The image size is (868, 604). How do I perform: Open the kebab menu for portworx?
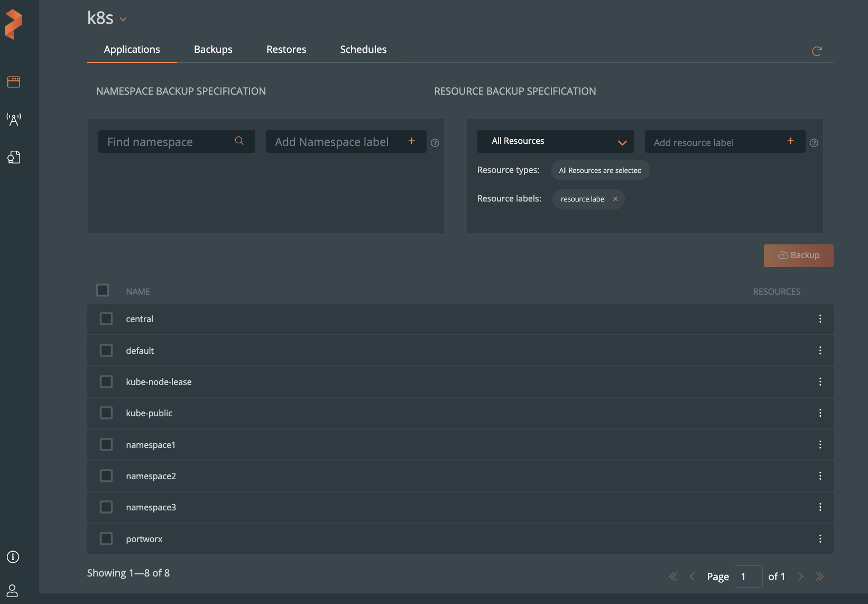click(820, 539)
